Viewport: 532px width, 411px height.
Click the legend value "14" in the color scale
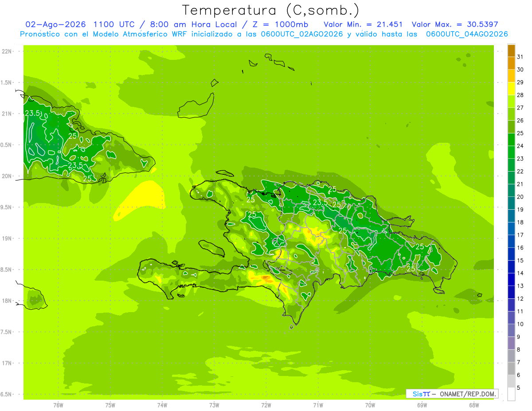pyautogui.click(x=520, y=273)
